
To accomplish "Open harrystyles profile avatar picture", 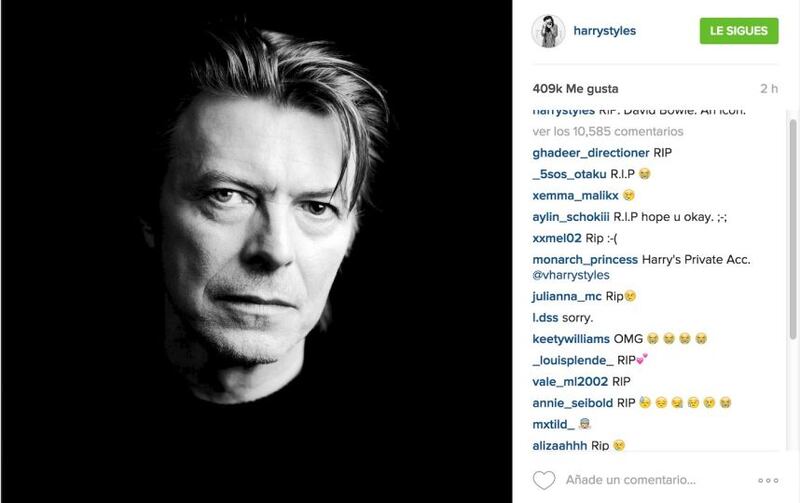I will 548,31.
